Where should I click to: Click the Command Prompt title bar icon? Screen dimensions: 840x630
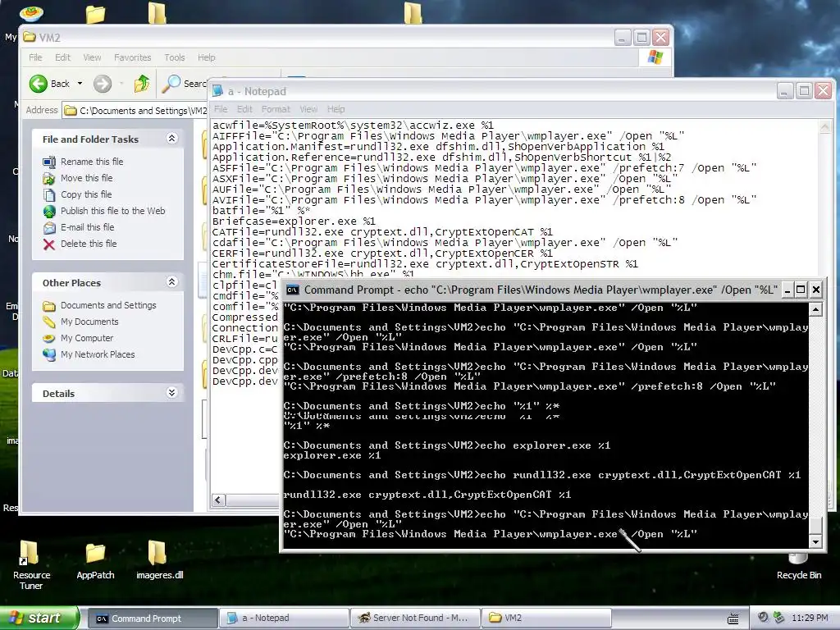pos(293,290)
